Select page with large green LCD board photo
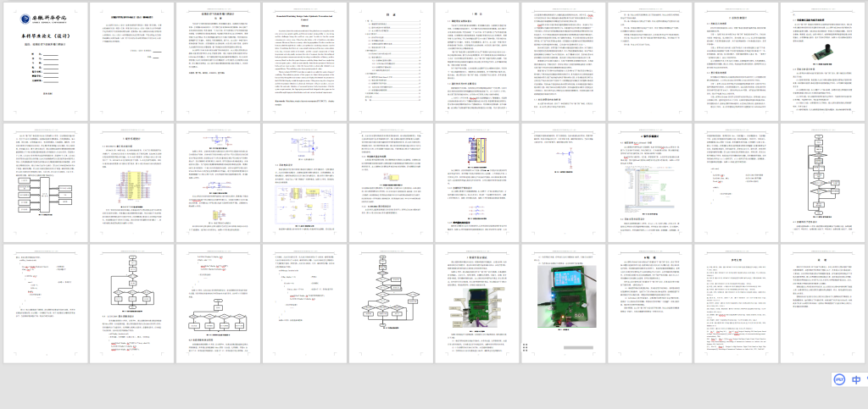This screenshot has height=409, width=868. click(x=563, y=303)
